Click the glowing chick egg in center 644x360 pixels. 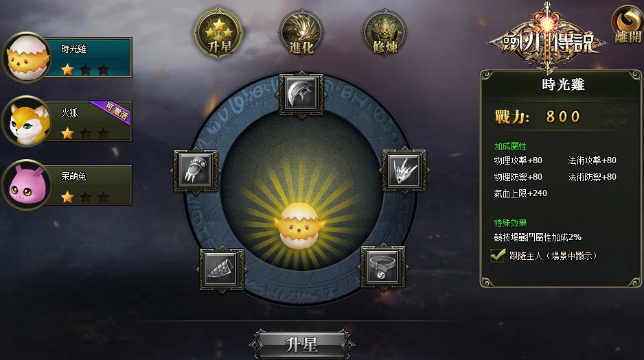click(300, 226)
